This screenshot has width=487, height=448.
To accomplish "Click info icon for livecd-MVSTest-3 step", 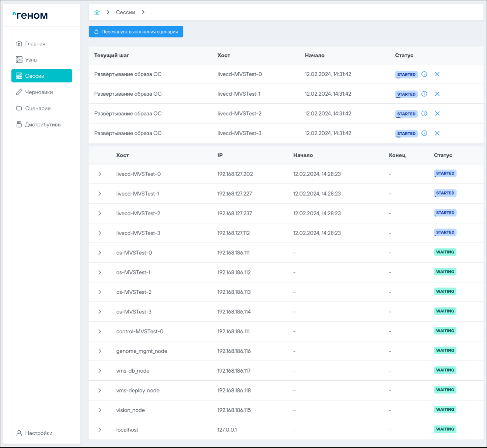I will (424, 133).
